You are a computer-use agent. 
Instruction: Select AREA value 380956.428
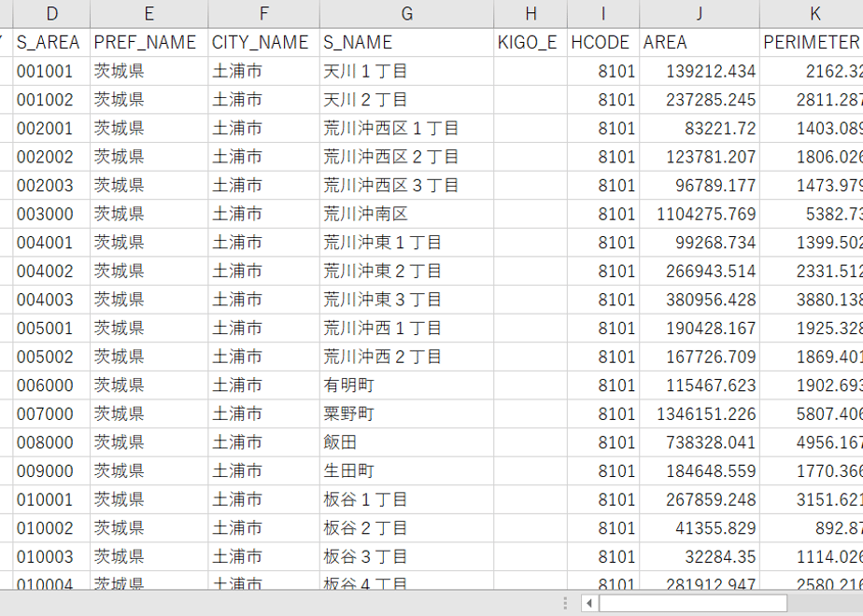tap(700, 300)
